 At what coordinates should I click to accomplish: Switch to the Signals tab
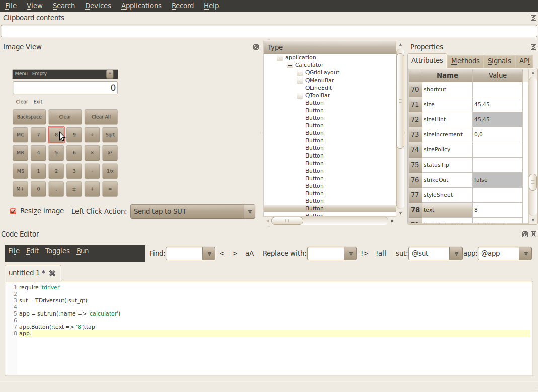click(499, 61)
